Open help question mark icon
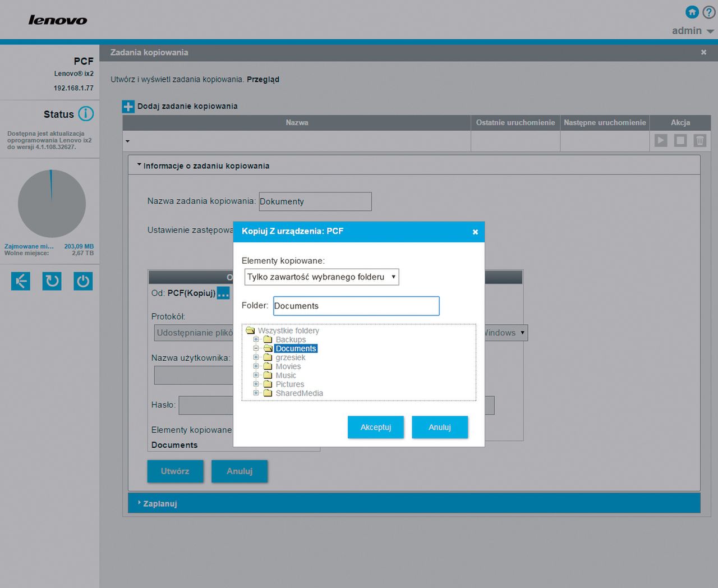The image size is (718, 588). click(x=709, y=12)
